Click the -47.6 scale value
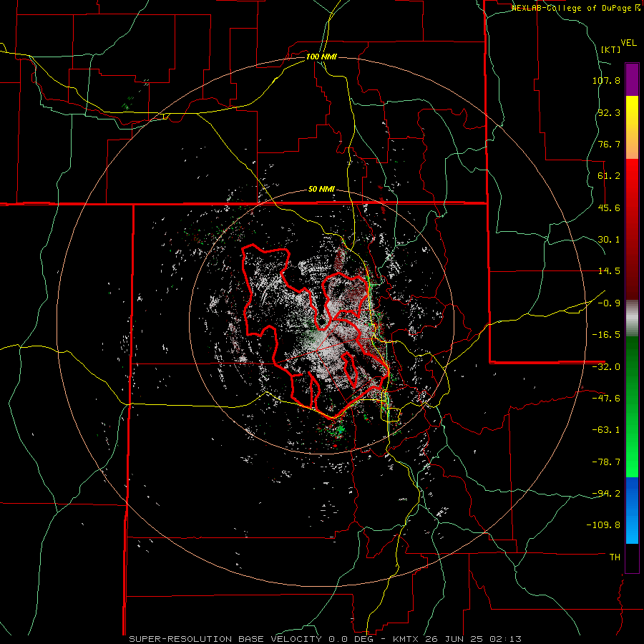 606,399
